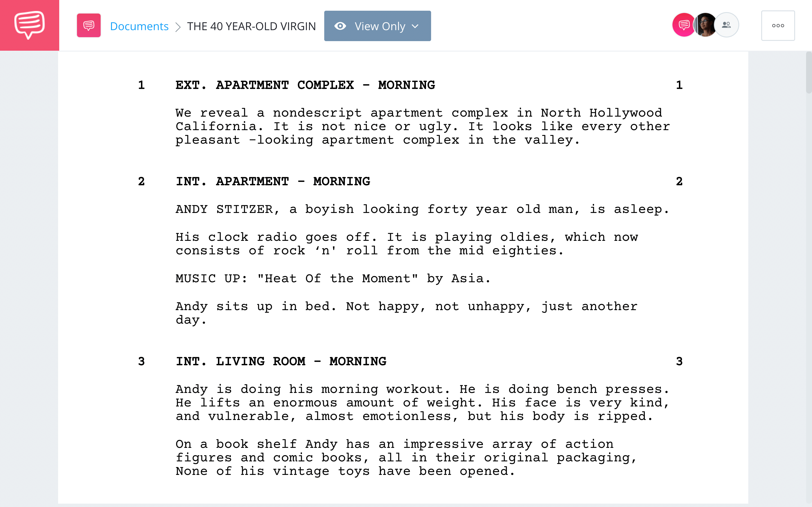Toggle visibility of user profile picture
The width and height of the screenshot is (812, 507).
(705, 26)
